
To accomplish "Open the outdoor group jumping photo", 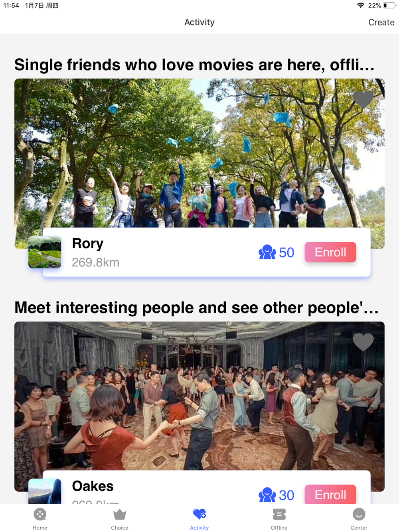I will [x=199, y=153].
